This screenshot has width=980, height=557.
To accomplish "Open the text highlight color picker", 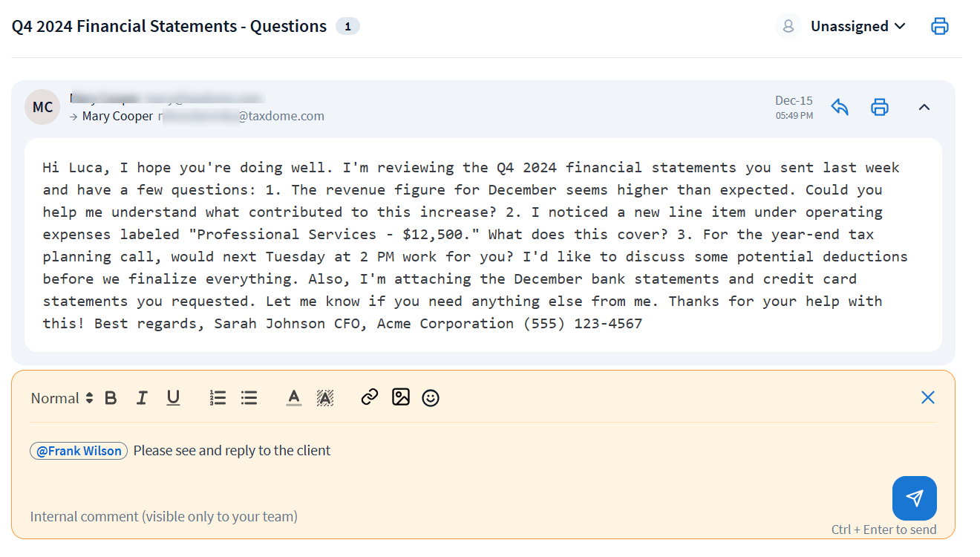I will (324, 398).
